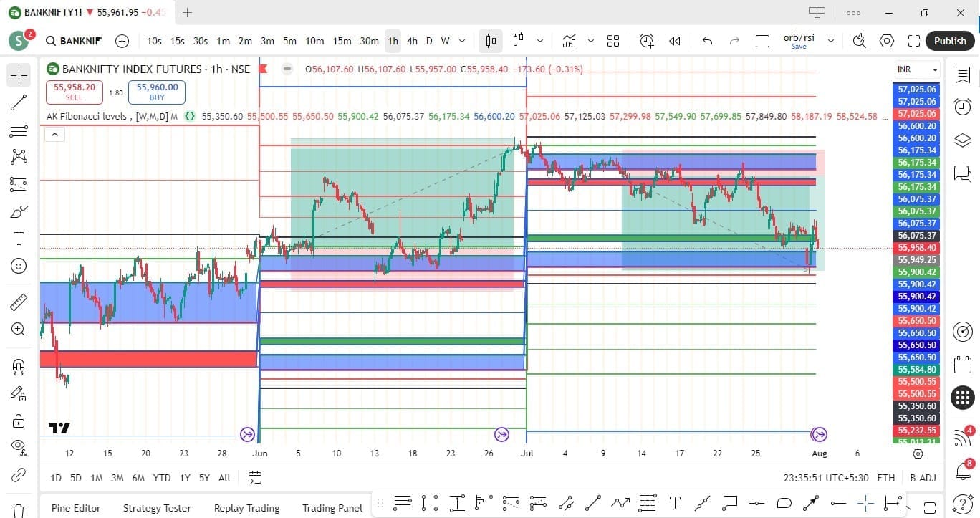Select the W weekly timeframe
Image resolution: width=980 pixels, height=518 pixels.
pyautogui.click(x=445, y=41)
